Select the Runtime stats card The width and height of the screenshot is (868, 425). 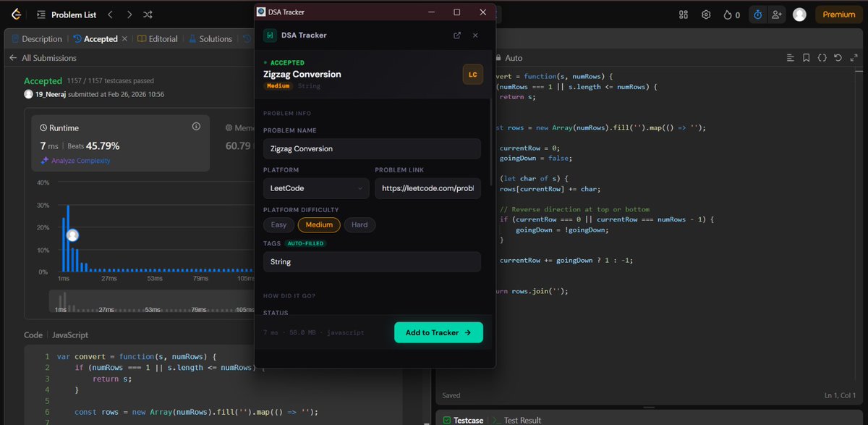122,143
